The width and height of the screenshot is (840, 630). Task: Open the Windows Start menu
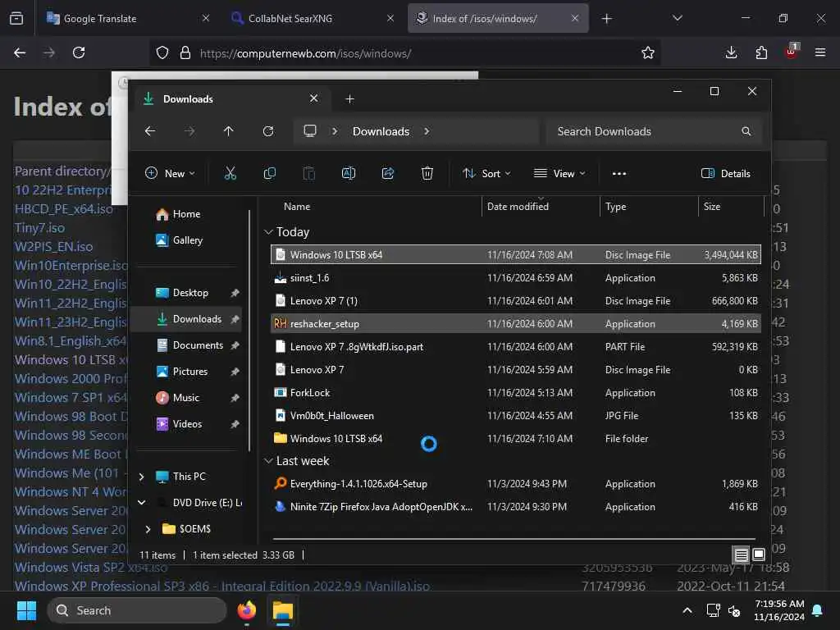(x=26, y=610)
